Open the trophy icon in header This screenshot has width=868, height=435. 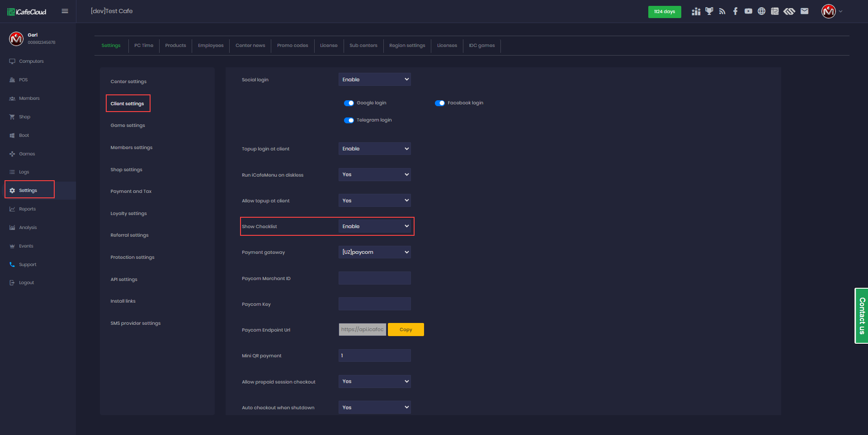709,11
